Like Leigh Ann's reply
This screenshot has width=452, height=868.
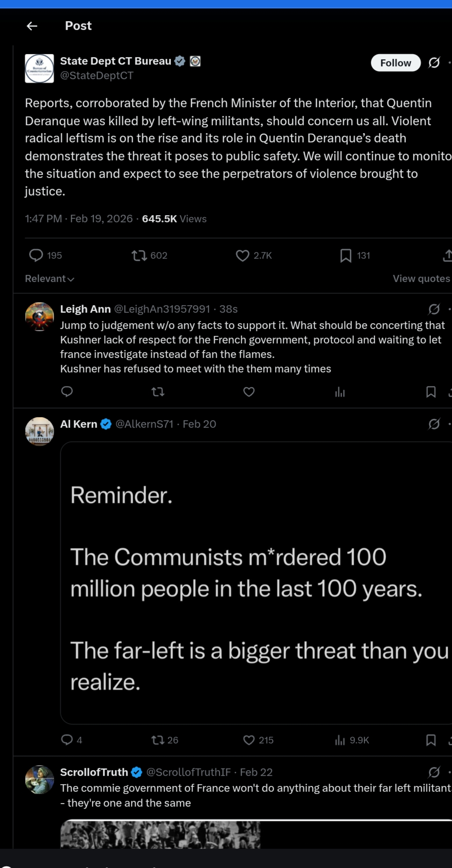pos(249,392)
